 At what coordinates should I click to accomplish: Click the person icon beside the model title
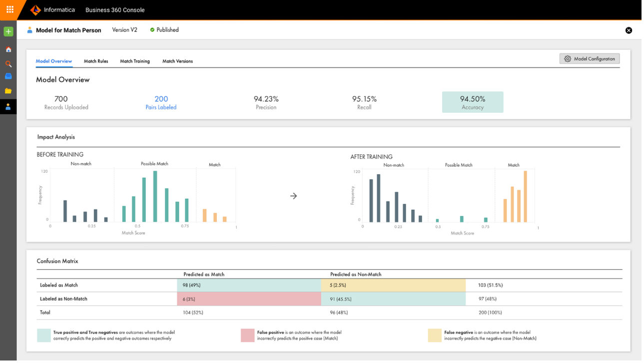[x=30, y=30]
